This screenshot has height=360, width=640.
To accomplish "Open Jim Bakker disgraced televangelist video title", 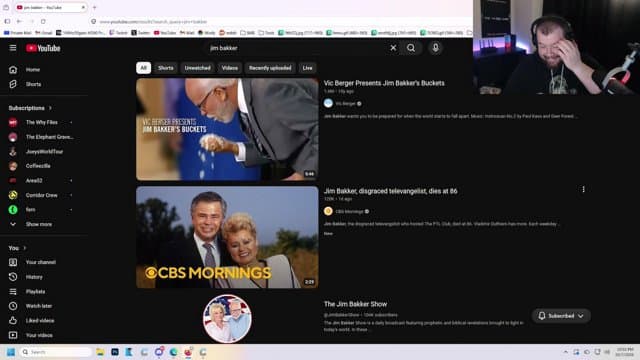I will click(x=391, y=191).
